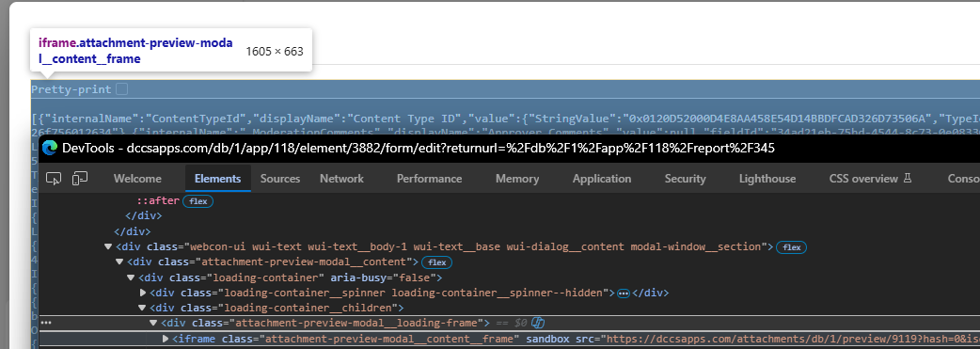Viewport: 980px width, 349px height.
Task: Expand the iframe attachment-preview-modal__content__frame node
Action: 166,339
